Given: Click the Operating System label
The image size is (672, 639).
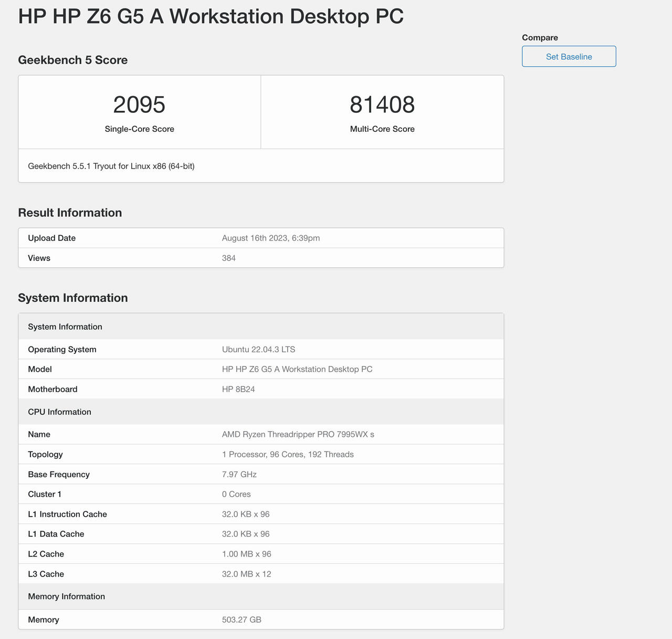Looking at the screenshot, I should [x=62, y=349].
